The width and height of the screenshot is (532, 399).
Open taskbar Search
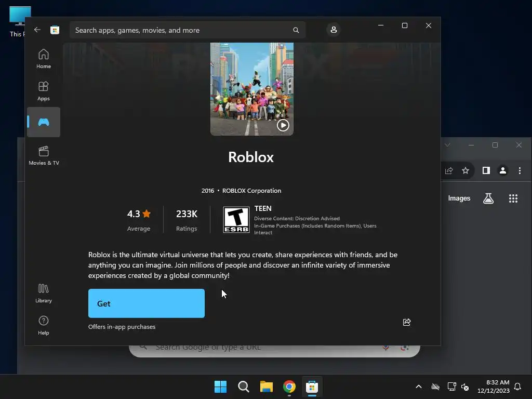pyautogui.click(x=243, y=387)
